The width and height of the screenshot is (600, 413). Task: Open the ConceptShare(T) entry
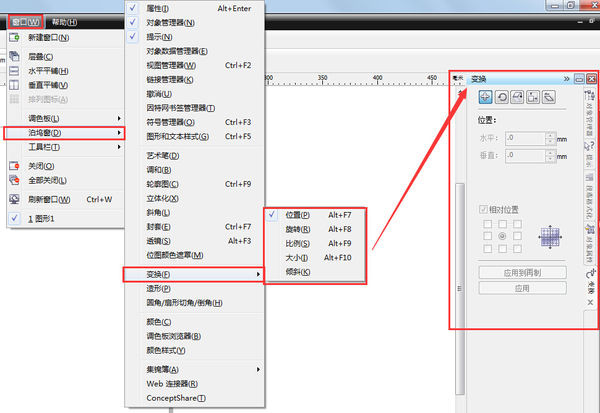[x=195, y=398]
